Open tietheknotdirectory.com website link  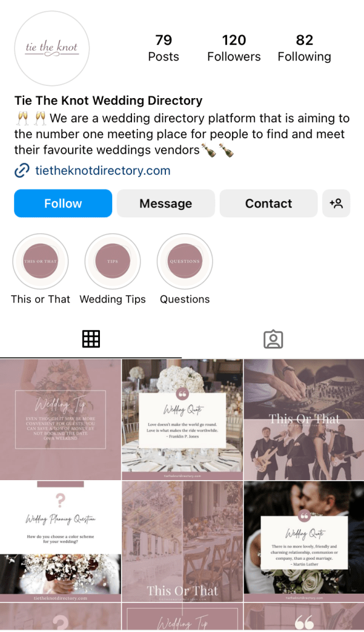[x=103, y=170]
